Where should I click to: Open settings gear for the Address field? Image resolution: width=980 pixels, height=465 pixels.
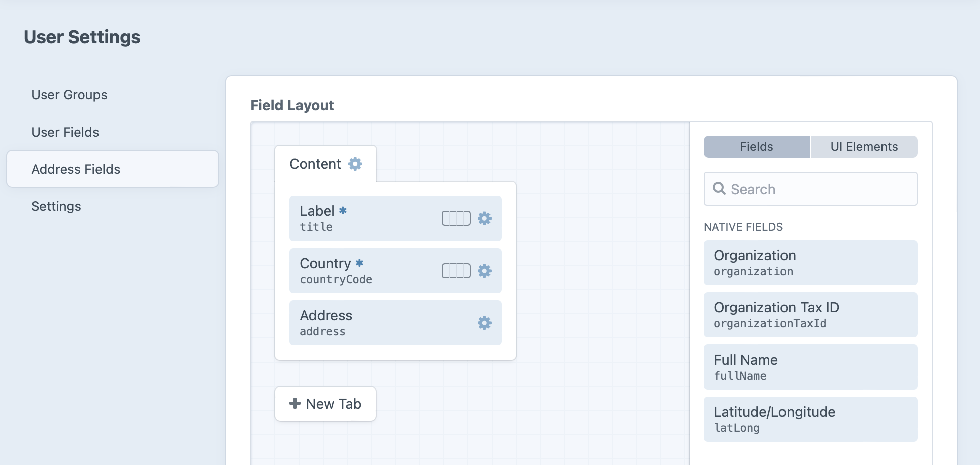pos(484,323)
